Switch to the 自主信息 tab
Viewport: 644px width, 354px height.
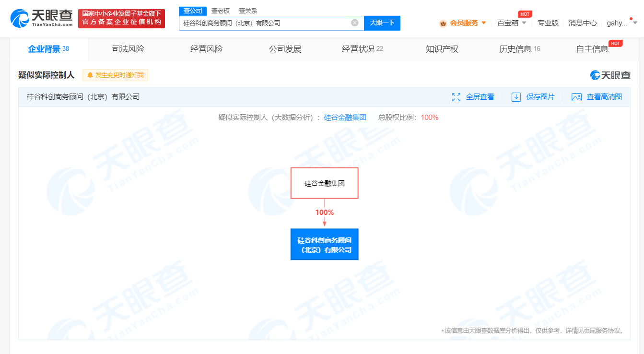[592, 49]
